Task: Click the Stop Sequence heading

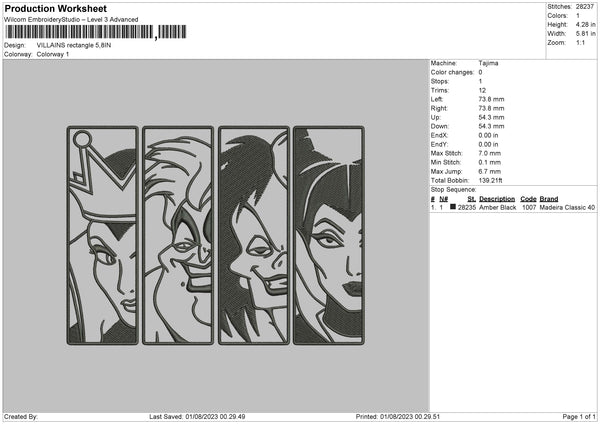Action: pyautogui.click(x=453, y=190)
